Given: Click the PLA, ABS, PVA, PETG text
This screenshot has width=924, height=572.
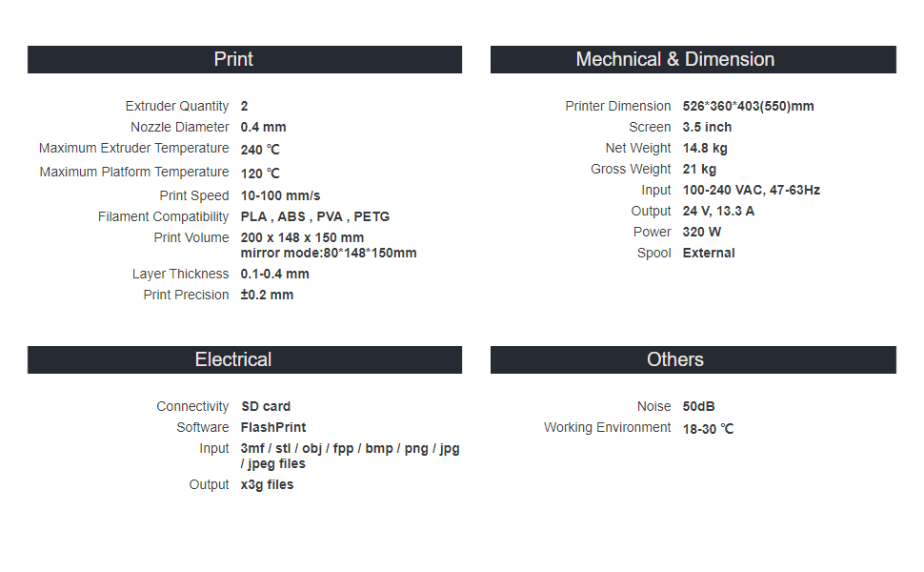Looking at the screenshot, I should click(314, 216).
